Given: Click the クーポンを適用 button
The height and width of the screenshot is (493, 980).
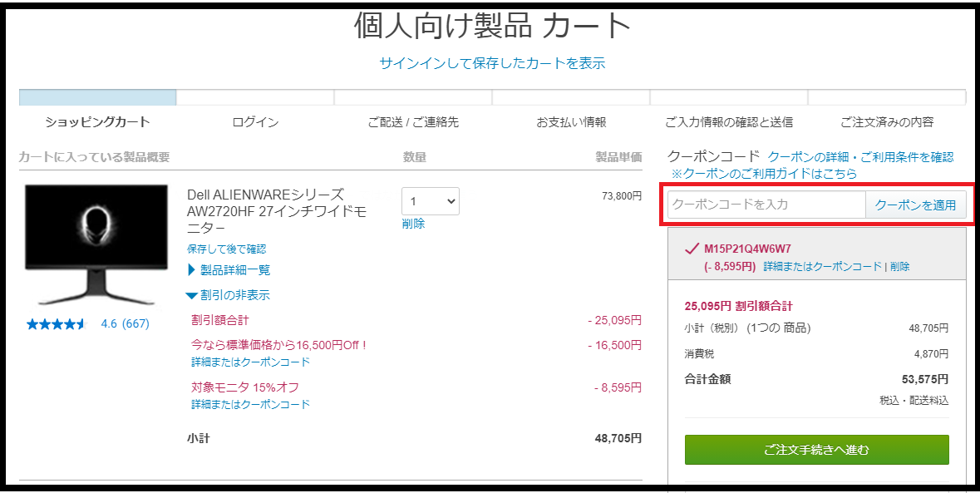Looking at the screenshot, I should [x=915, y=205].
